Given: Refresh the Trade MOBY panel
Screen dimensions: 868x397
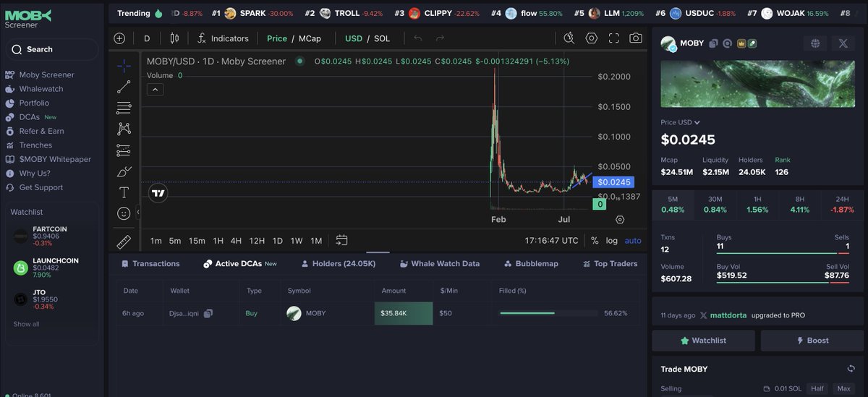Looking at the screenshot, I should (851, 369).
